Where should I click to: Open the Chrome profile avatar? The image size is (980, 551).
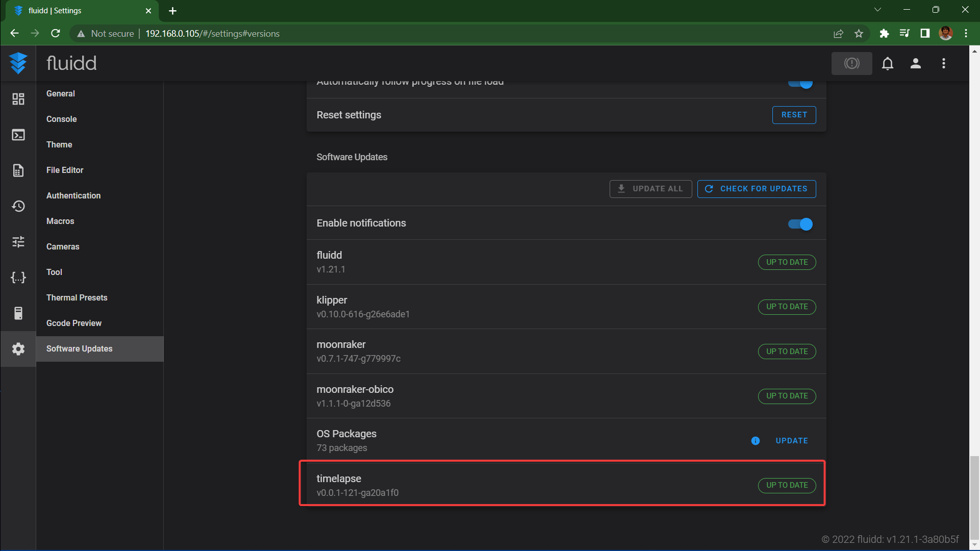tap(946, 34)
